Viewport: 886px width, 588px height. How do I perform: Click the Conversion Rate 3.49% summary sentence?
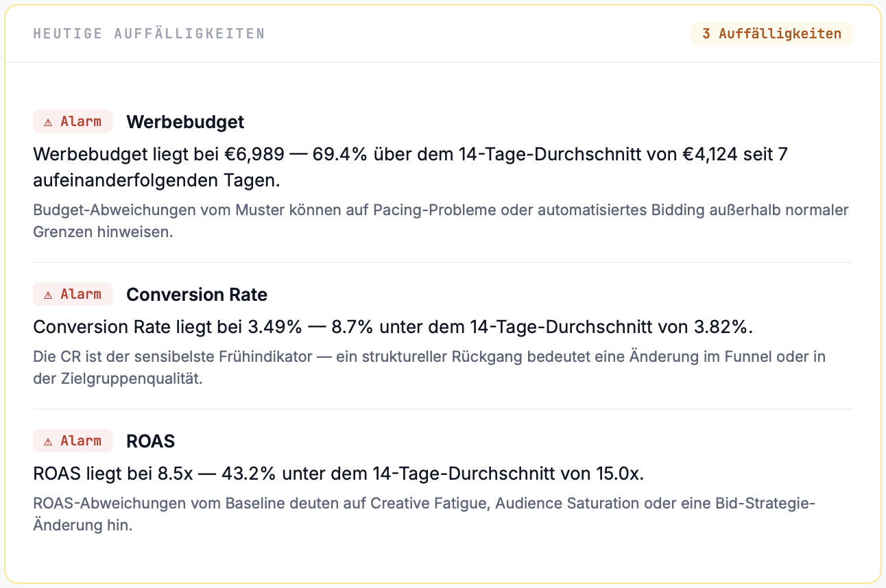(393, 328)
